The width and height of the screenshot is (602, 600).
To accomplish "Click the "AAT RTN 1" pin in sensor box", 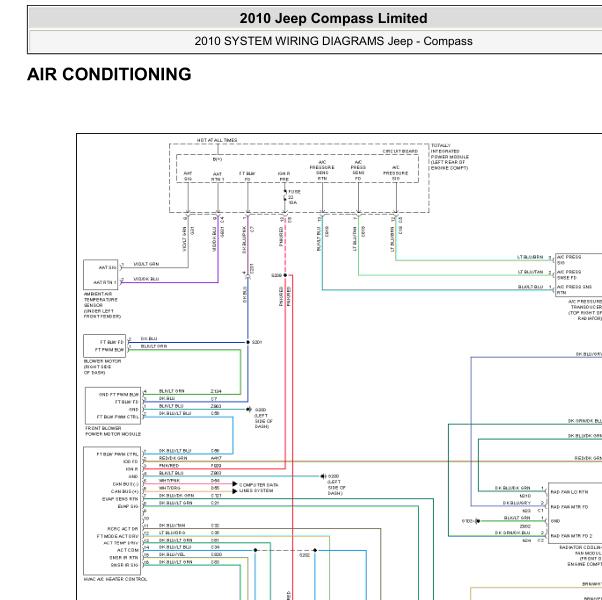I will coord(104,282).
